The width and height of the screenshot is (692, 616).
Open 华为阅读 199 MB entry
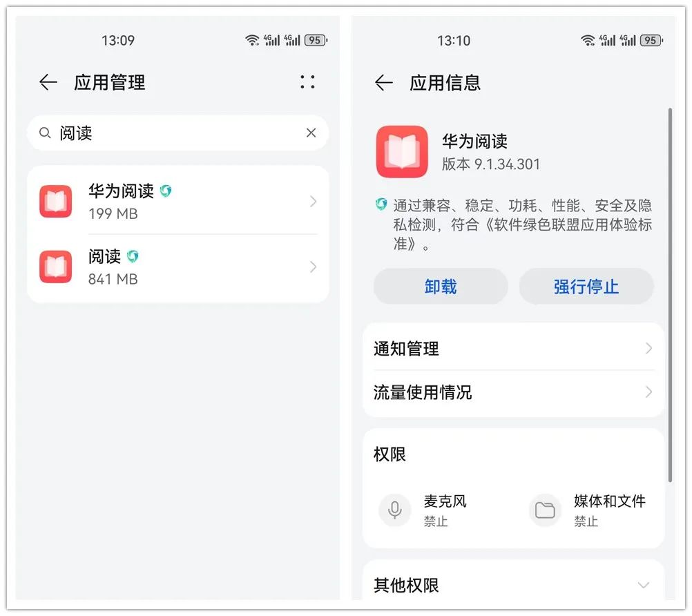pyautogui.click(x=178, y=202)
